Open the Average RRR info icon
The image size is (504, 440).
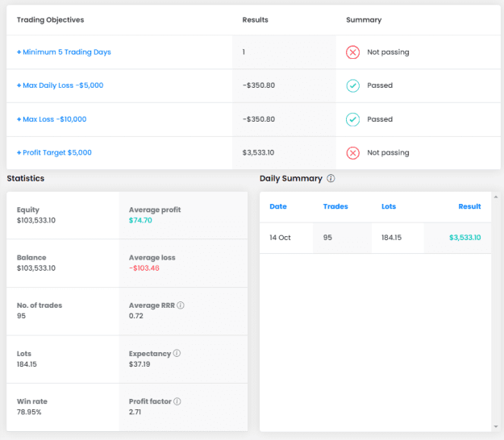pos(181,305)
